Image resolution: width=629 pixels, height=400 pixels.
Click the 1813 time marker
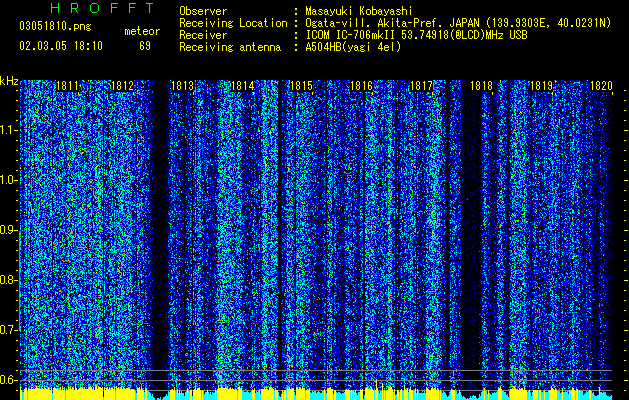tap(183, 86)
